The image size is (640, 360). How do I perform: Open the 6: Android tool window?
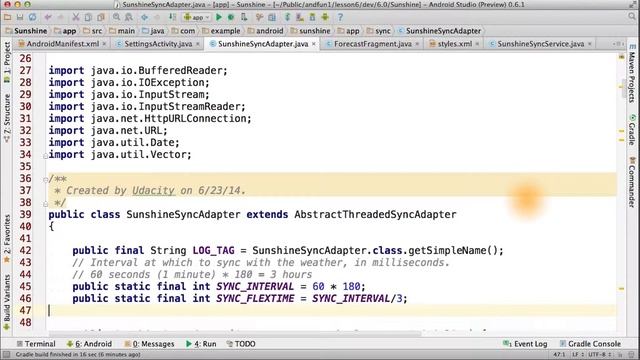89,344
